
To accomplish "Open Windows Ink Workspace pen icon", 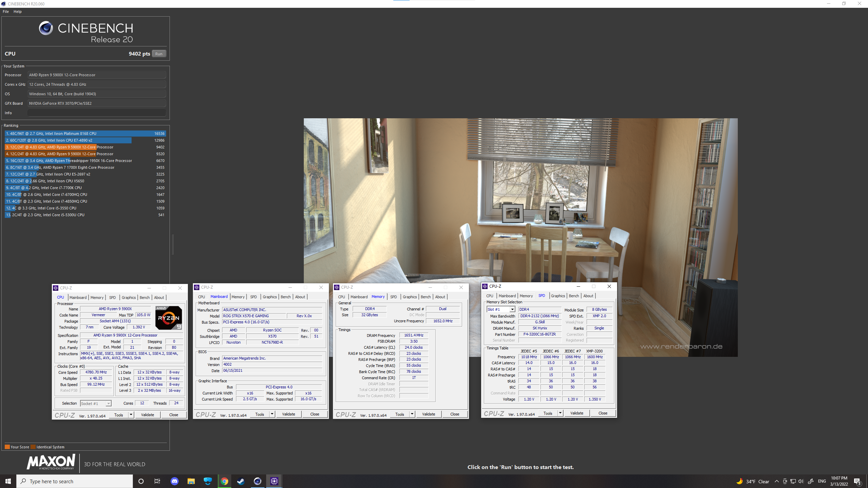I will click(811, 481).
